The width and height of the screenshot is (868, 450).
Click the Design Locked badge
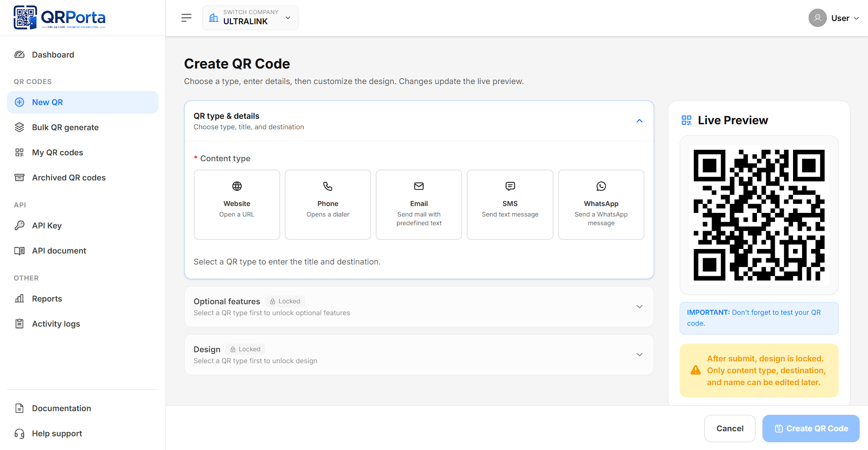pos(245,349)
